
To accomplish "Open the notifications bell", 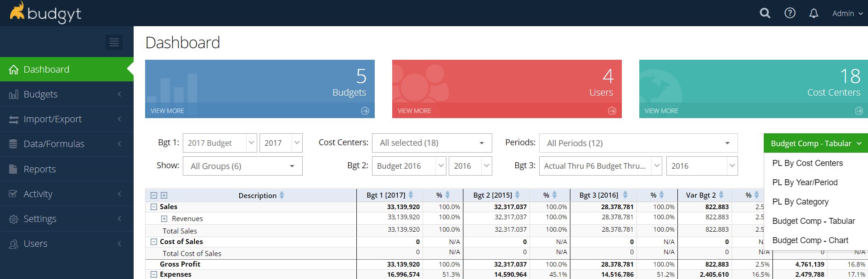I will point(813,13).
